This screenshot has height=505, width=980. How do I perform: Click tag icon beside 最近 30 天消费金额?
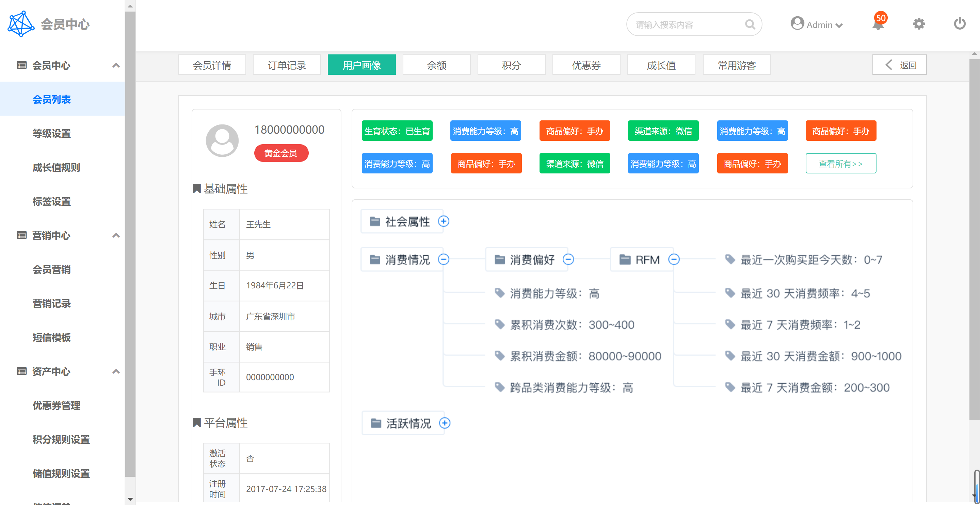coord(730,356)
